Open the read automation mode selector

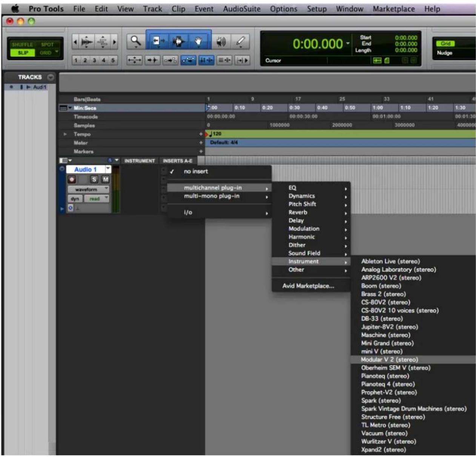tap(97, 199)
